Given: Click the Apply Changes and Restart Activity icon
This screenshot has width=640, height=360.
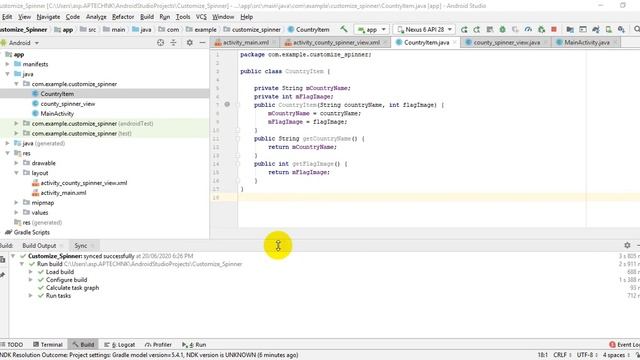Looking at the screenshot, I should [x=477, y=29].
